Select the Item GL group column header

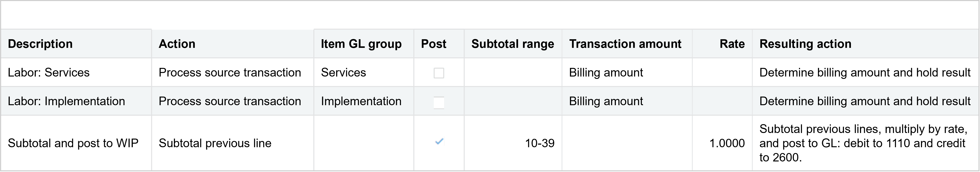361,44
